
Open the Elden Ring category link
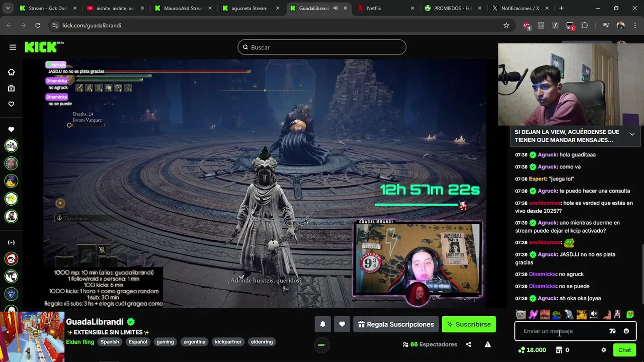[x=80, y=342]
